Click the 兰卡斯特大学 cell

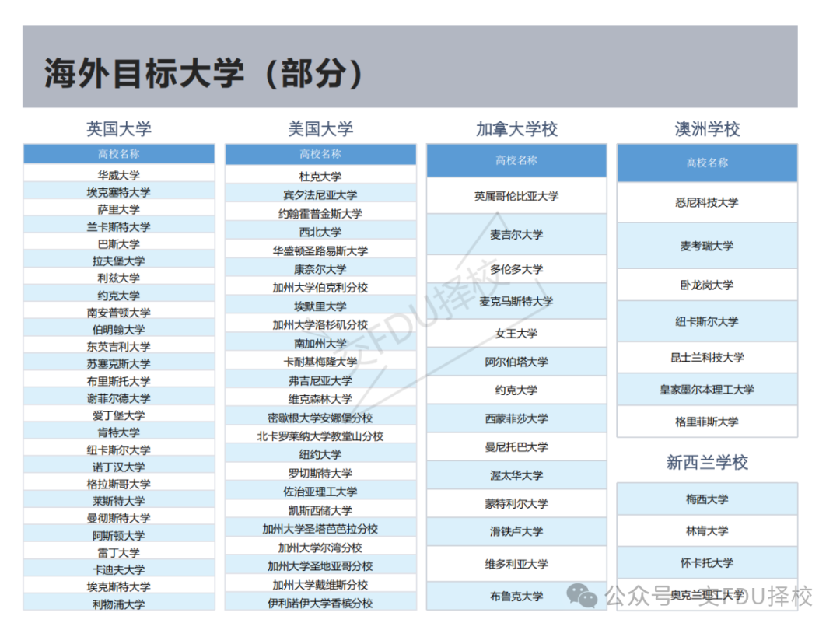[x=119, y=226]
